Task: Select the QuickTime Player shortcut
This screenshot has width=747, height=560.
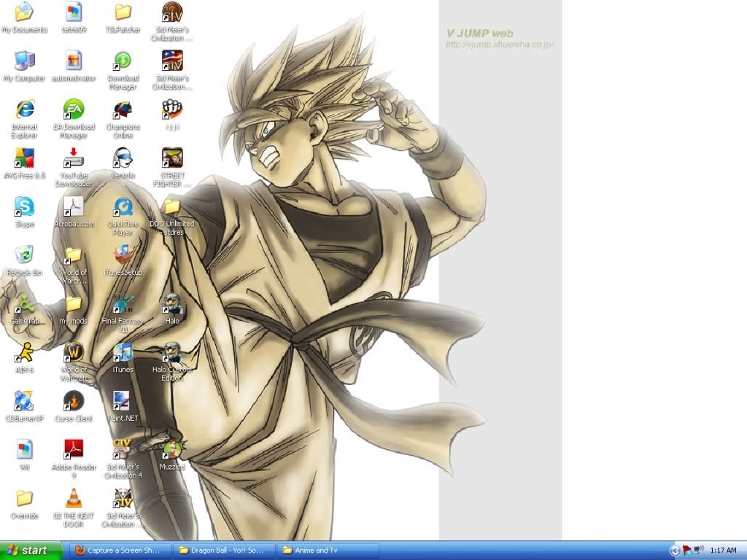Action: (x=123, y=206)
